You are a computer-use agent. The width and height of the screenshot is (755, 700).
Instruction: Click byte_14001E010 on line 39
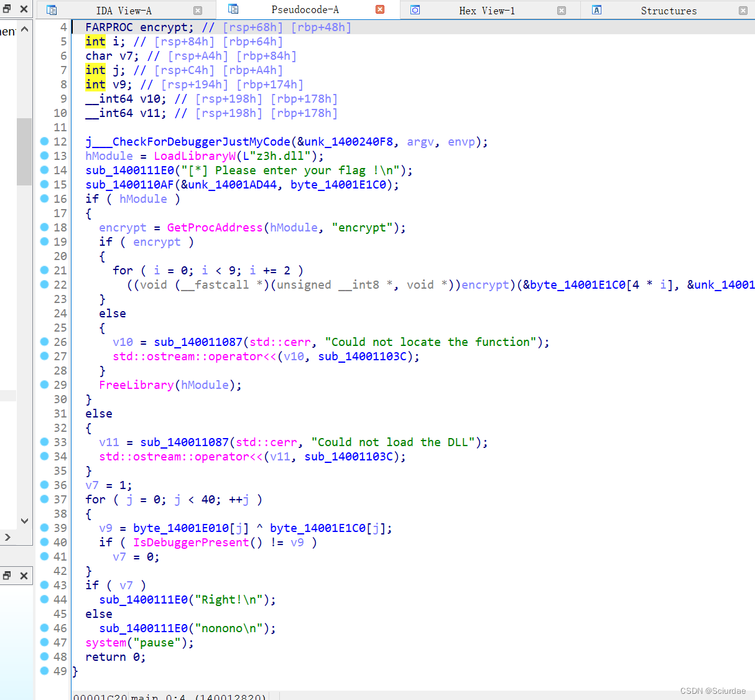tap(181, 528)
